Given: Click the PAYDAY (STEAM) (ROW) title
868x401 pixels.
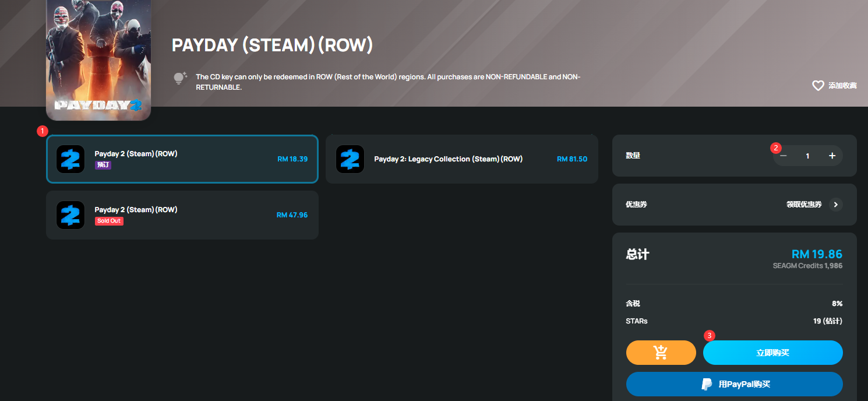Looking at the screenshot, I should click(272, 45).
